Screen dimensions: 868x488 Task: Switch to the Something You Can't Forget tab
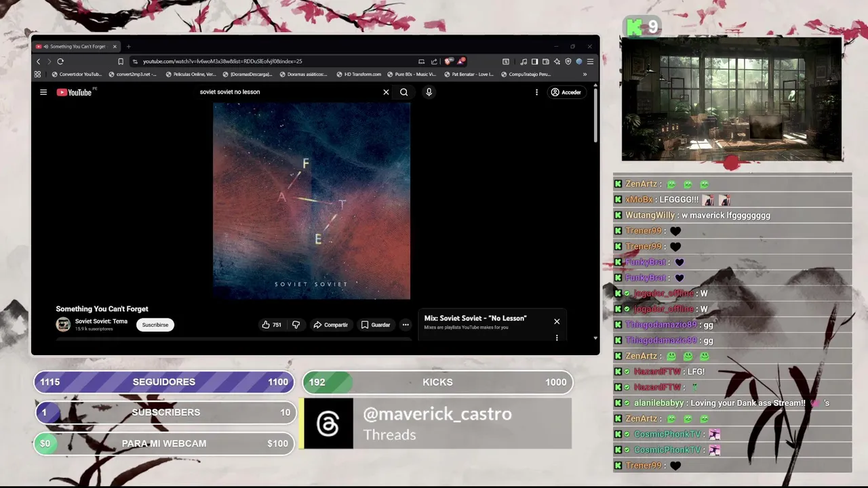[75, 47]
